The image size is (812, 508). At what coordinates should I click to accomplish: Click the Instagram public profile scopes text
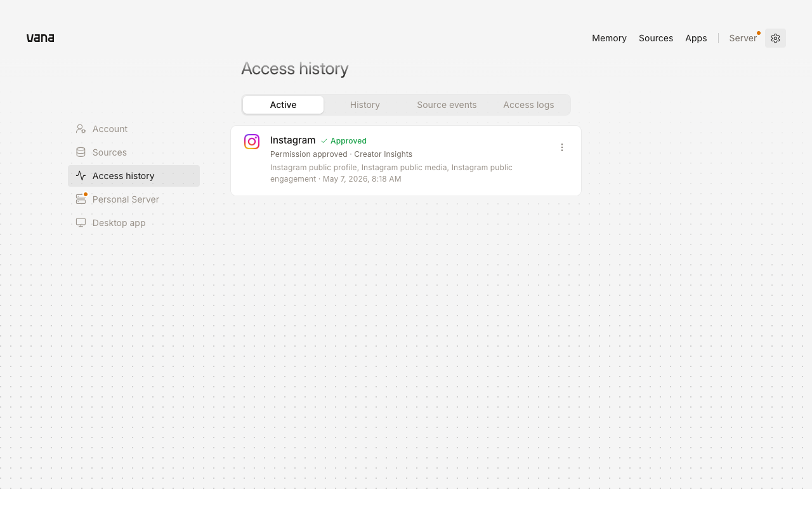[x=391, y=173]
